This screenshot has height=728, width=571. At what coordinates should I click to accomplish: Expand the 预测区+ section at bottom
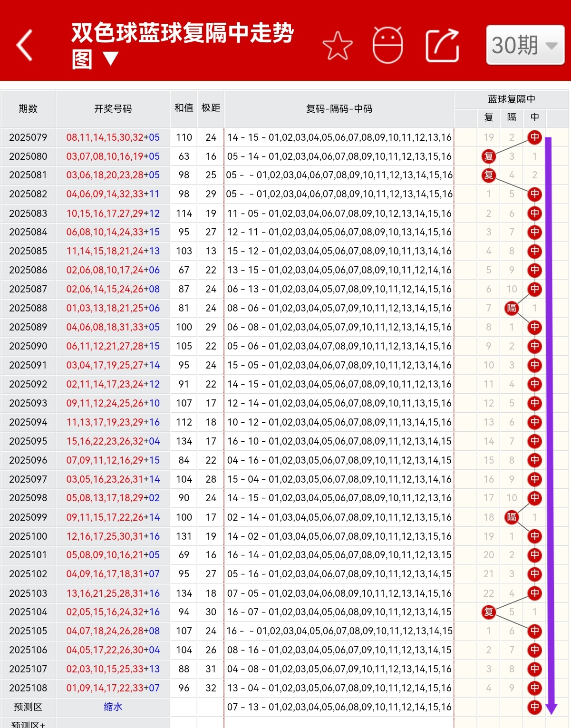(x=28, y=725)
